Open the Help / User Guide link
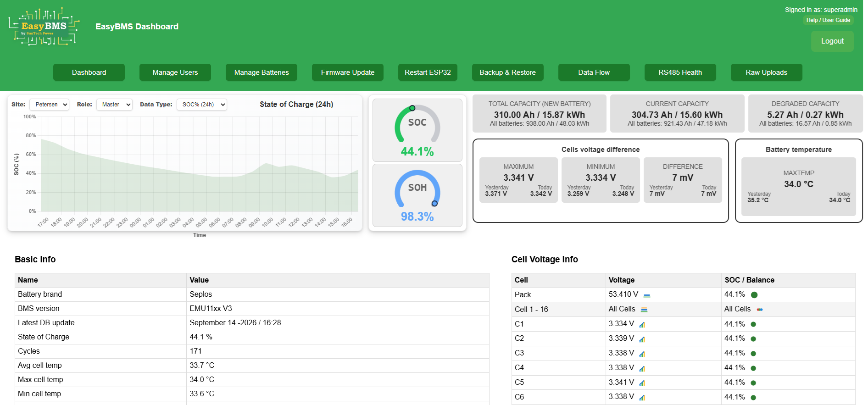The width and height of the screenshot is (868, 405). (x=829, y=20)
